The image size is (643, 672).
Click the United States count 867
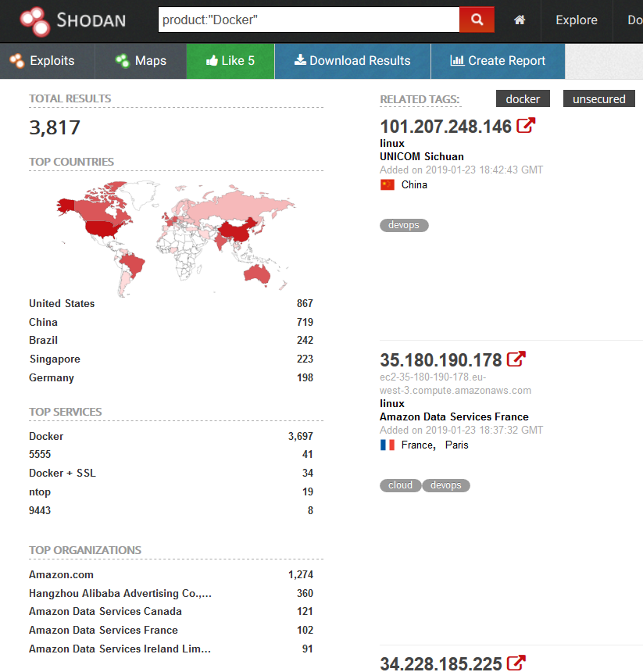305,303
